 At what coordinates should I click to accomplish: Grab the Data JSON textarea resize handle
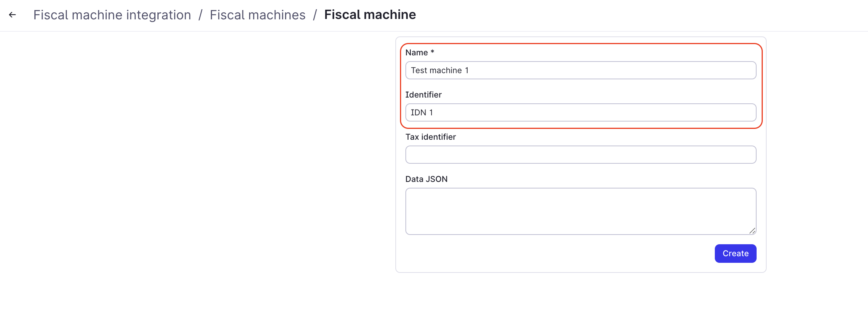coord(752,231)
